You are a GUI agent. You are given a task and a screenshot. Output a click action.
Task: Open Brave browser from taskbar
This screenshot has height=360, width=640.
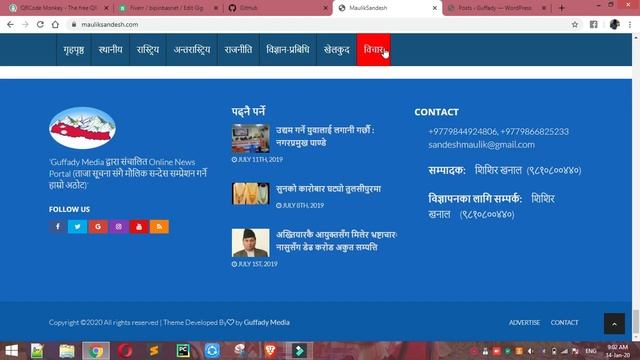[x=270, y=351]
